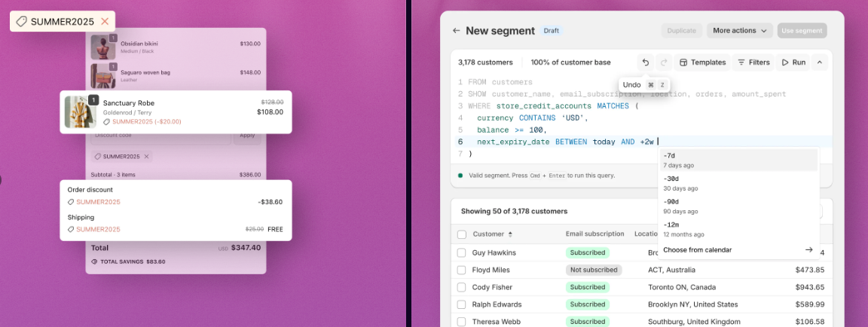Run the segment query
Viewport: 868px width, 327px height.
pos(793,63)
